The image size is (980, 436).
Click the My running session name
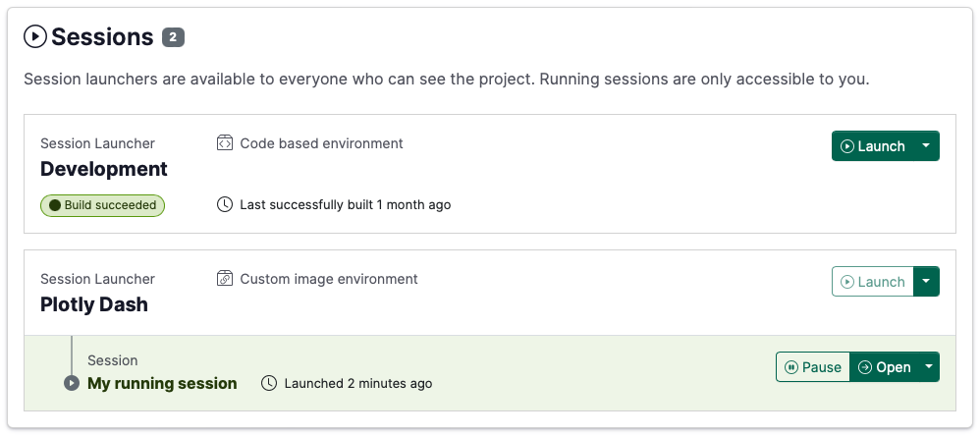tap(162, 383)
